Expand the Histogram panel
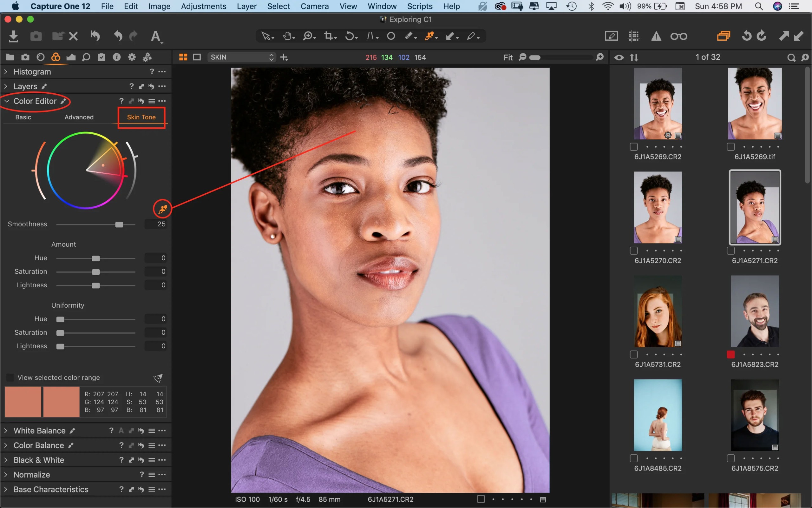 pos(6,71)
